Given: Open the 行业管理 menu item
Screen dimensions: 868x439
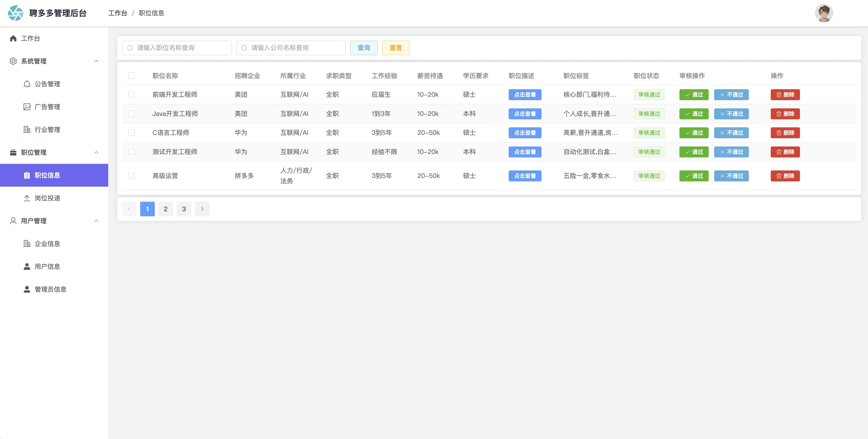Looking at the screenshot, I should [47, 130].
